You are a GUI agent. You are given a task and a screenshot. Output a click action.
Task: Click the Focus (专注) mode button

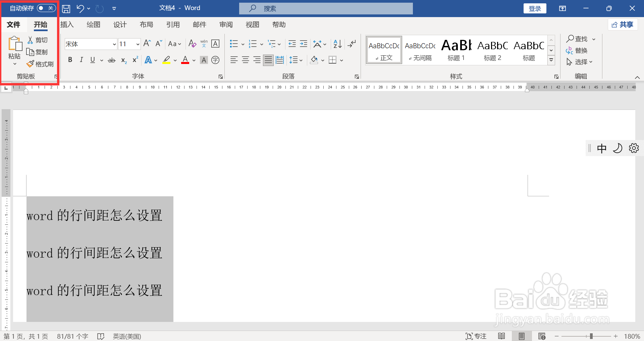click(x=476, y=336)
